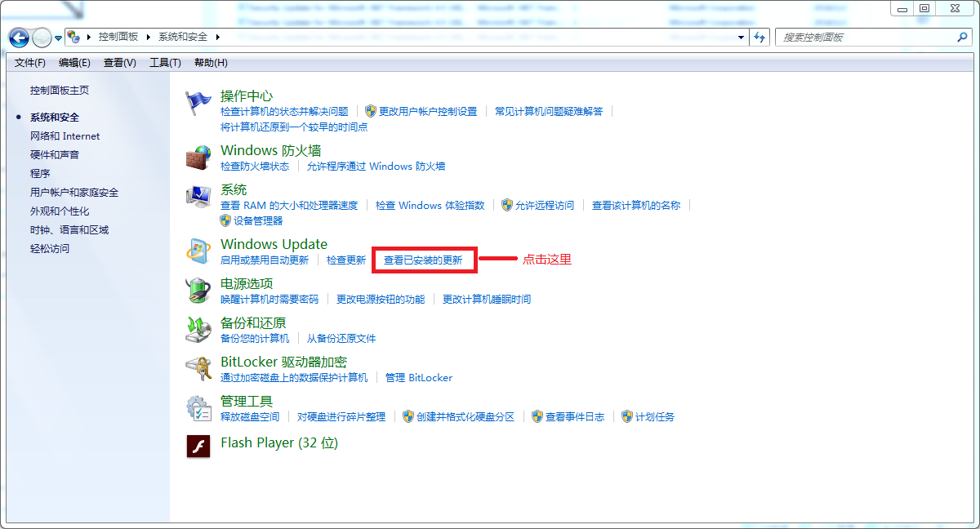
Task: Click 管理 BitLocker
Action: (x=419, y=378)
